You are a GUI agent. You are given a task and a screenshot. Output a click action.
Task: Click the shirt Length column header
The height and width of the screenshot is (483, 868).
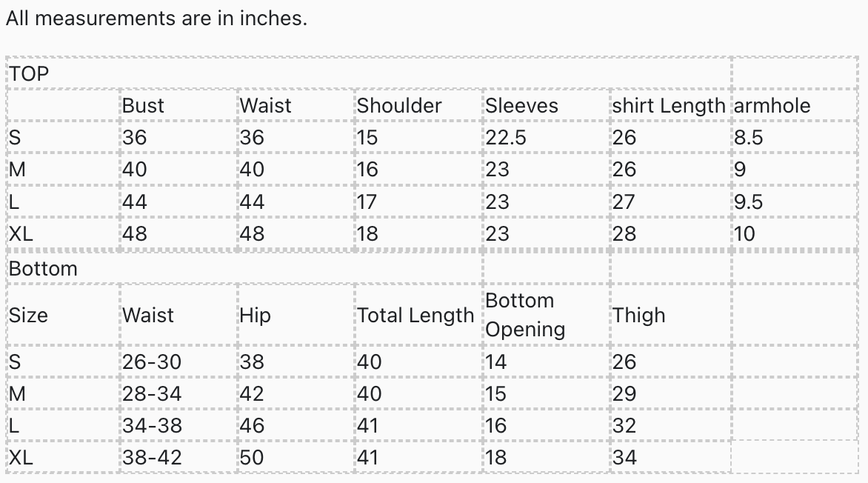coord(669,105)
